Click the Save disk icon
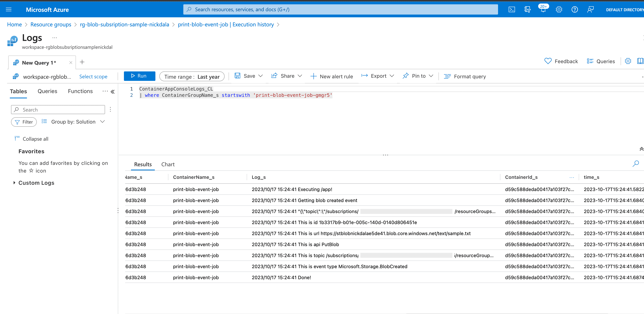The height and width of the screenshot is (314, 644). pos(237,76)
